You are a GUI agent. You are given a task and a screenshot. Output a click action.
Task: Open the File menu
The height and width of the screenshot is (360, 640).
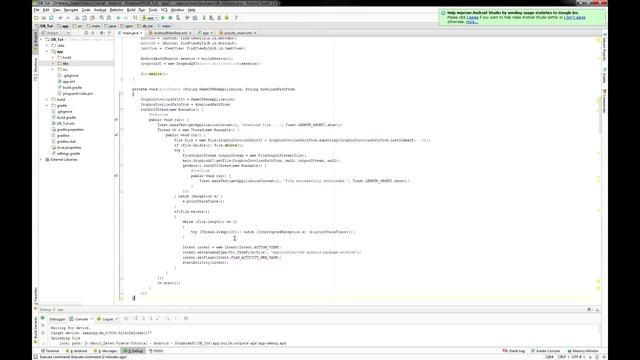[37, 10]
